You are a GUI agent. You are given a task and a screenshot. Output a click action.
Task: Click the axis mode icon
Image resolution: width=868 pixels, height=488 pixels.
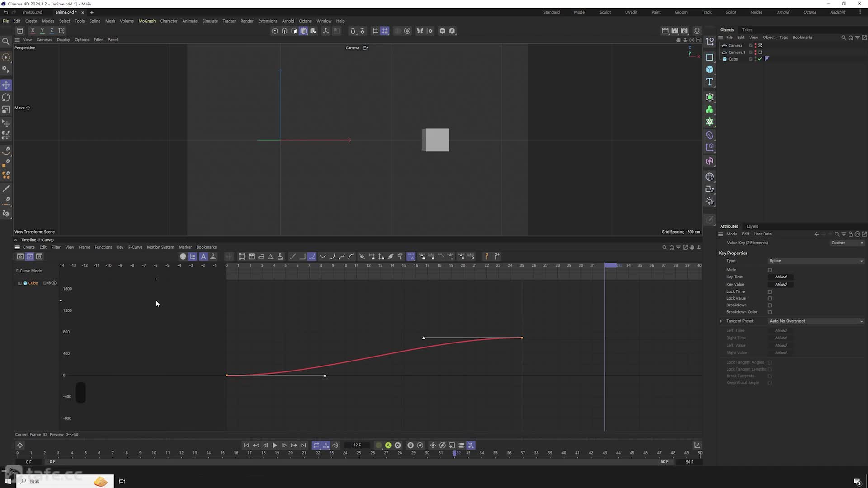click(325, 31)
